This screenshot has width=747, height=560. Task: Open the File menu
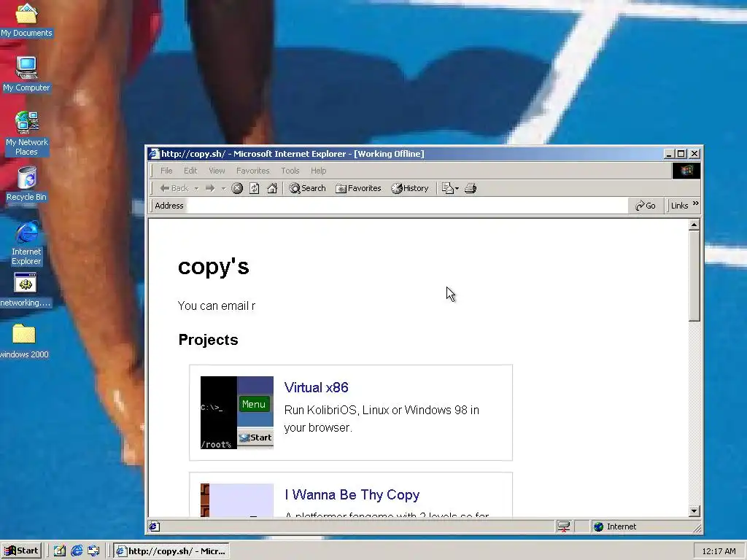[166, 171]
